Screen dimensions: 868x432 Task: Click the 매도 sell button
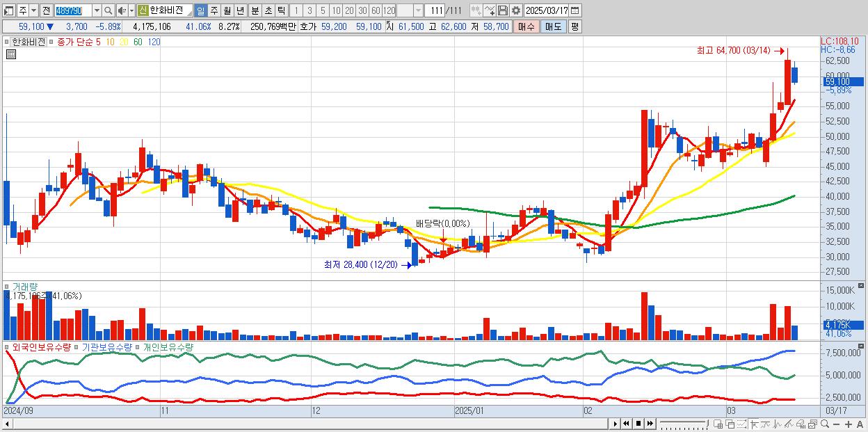pyautogui.click(x=553, y=26)
